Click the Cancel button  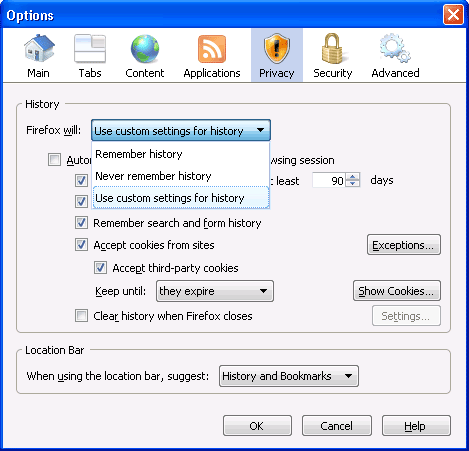[x=337, y=426]
